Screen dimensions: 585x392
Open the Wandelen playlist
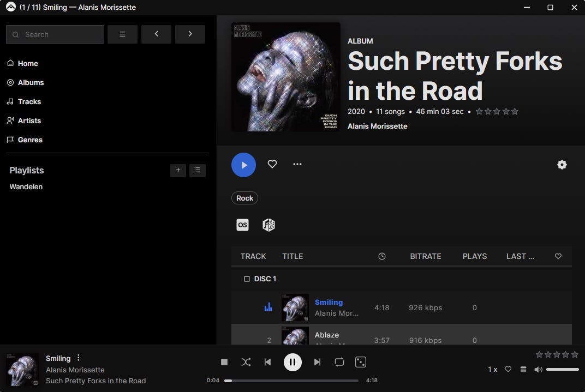(26, 186)
